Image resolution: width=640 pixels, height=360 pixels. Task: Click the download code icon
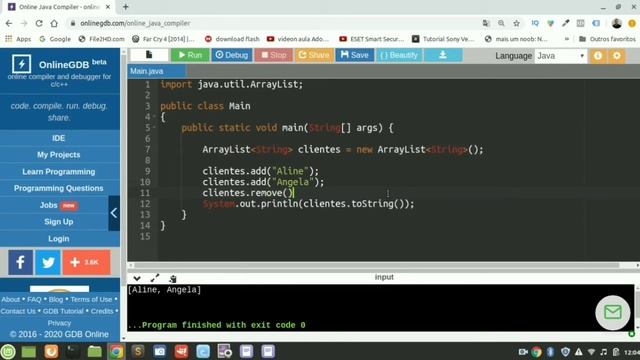coord(443,55)
